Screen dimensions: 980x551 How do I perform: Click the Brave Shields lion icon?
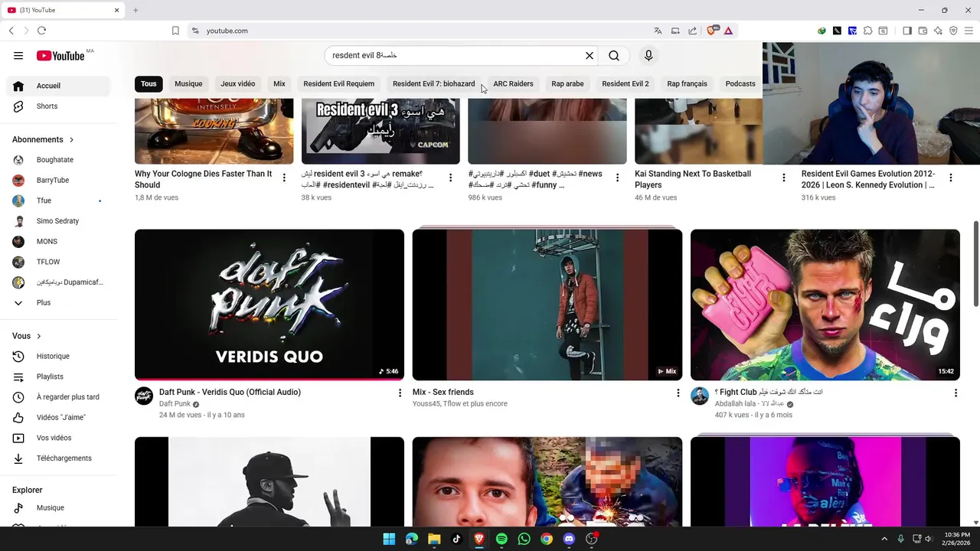pos(712,31)
